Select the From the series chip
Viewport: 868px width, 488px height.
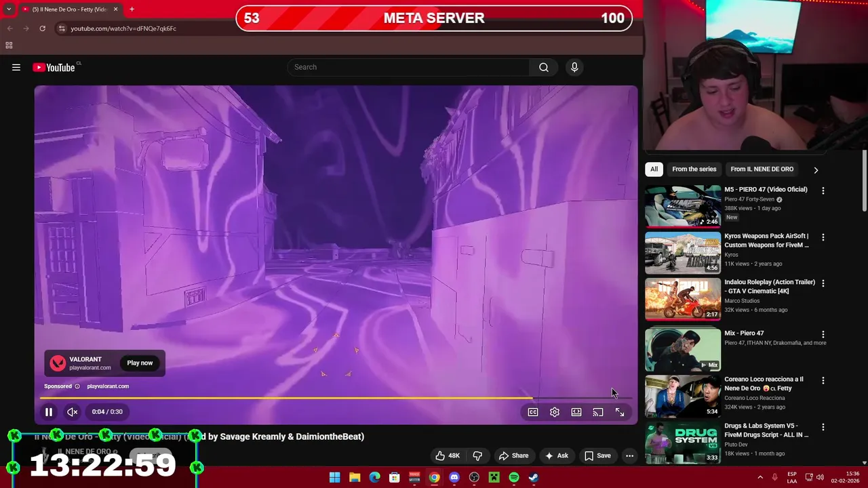(x=694, y=169)
